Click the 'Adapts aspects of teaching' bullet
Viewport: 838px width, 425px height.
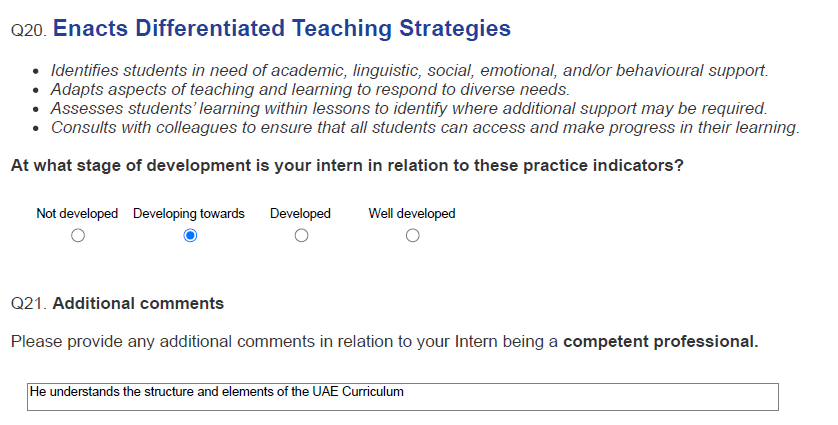[x=311, y=89]
